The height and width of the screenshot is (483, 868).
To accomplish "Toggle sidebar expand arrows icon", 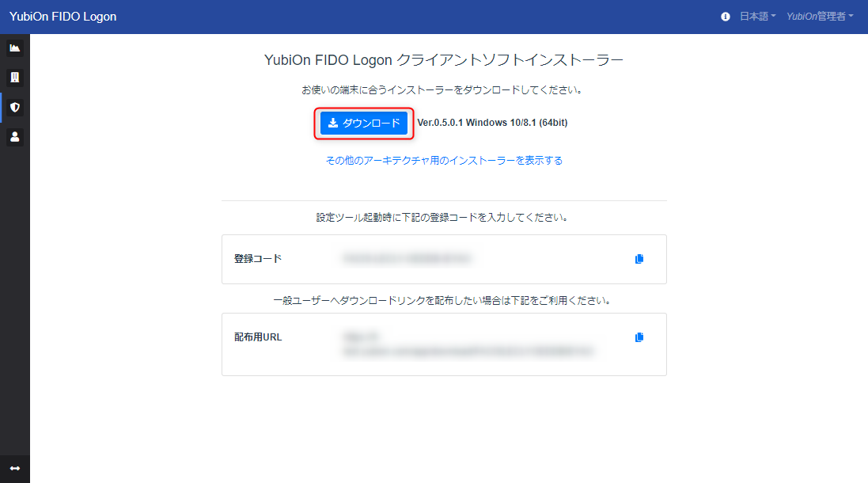I will pos(15,469).
